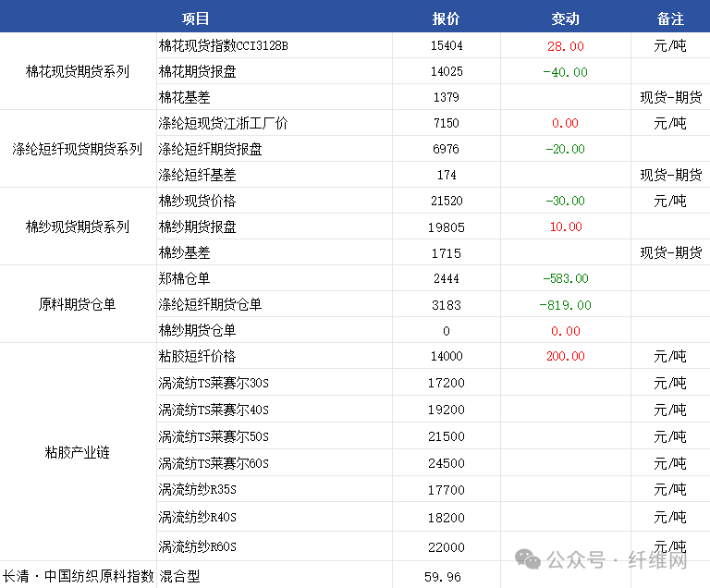Select the 棉纱现货期货系列 category cell

point(78,227)
